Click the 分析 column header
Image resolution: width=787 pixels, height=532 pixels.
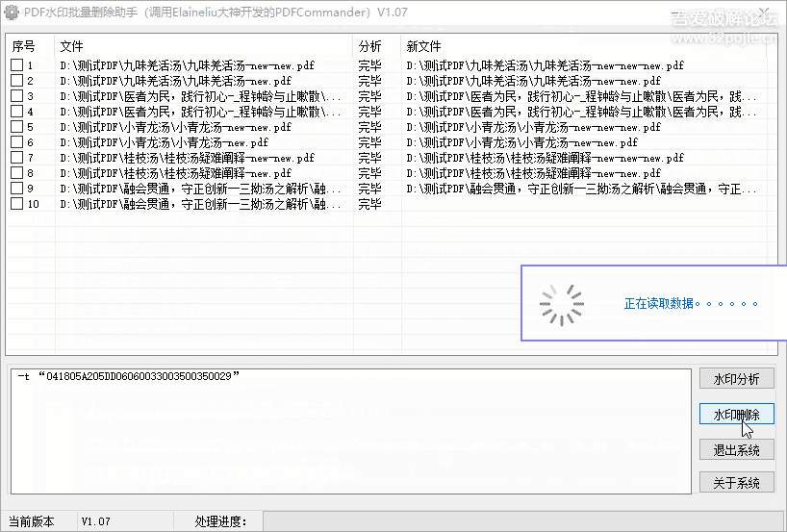pos(377,46)
